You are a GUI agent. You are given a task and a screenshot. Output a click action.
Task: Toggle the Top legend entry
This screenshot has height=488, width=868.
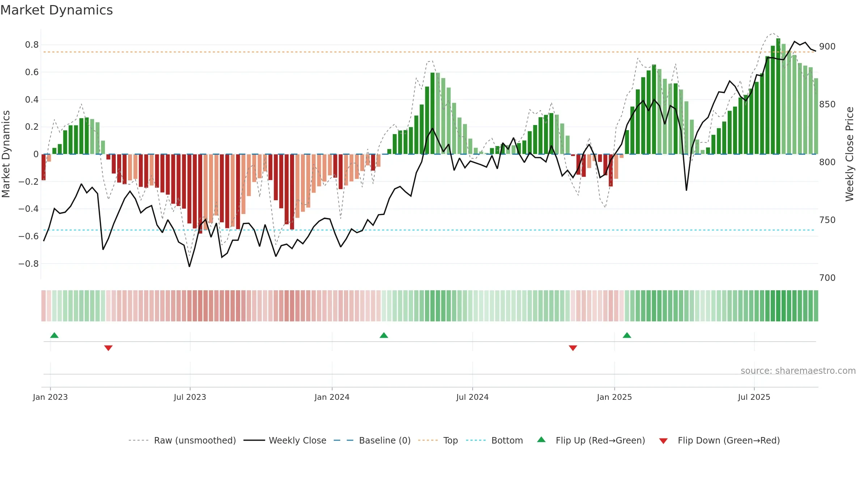(438, 440)
